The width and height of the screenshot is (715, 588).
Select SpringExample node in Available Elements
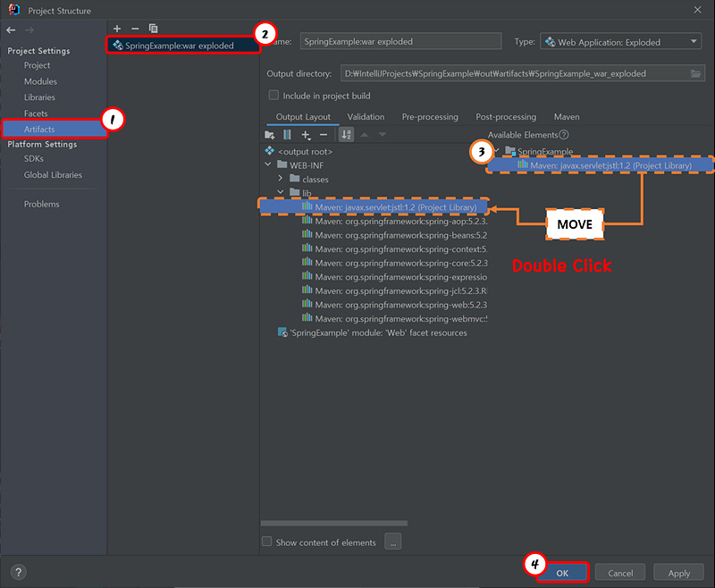click(540, 151)
